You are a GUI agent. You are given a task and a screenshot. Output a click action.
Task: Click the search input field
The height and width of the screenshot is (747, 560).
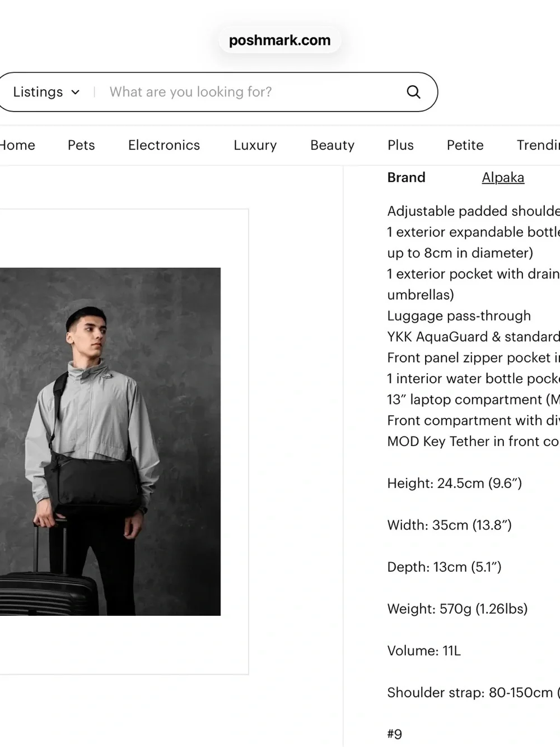[x=251, y=92]
